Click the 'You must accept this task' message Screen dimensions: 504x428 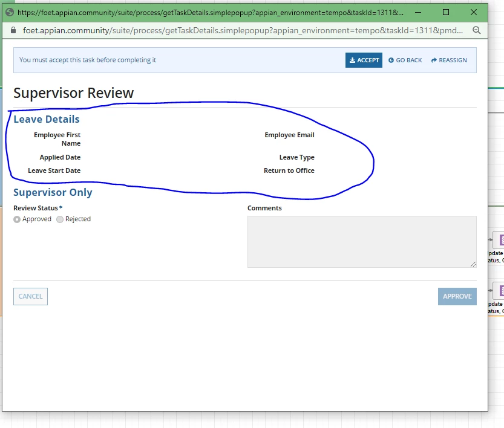[87, 60]
